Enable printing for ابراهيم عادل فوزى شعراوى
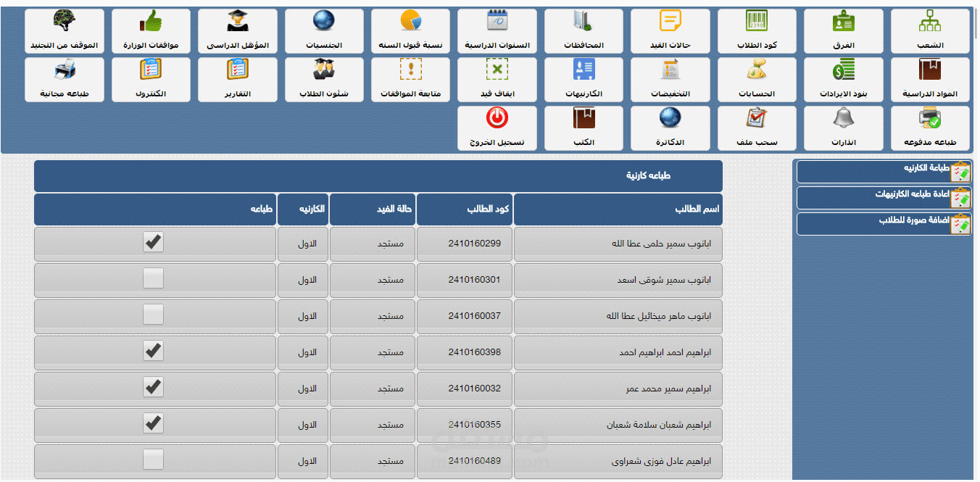The width and height of the screenshot is (980, 482). (152, 460)
